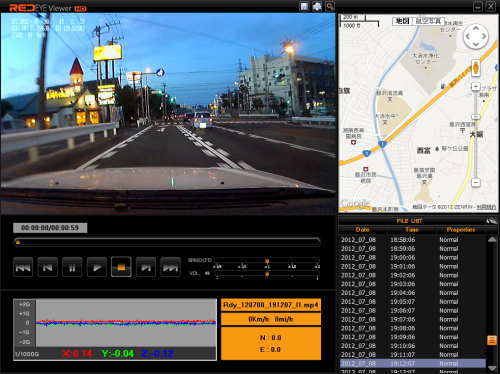Select the file recorded at 19:06:07
Image resolution: width=500 pixels, height=374 pixels.
[x=413, y=311]
